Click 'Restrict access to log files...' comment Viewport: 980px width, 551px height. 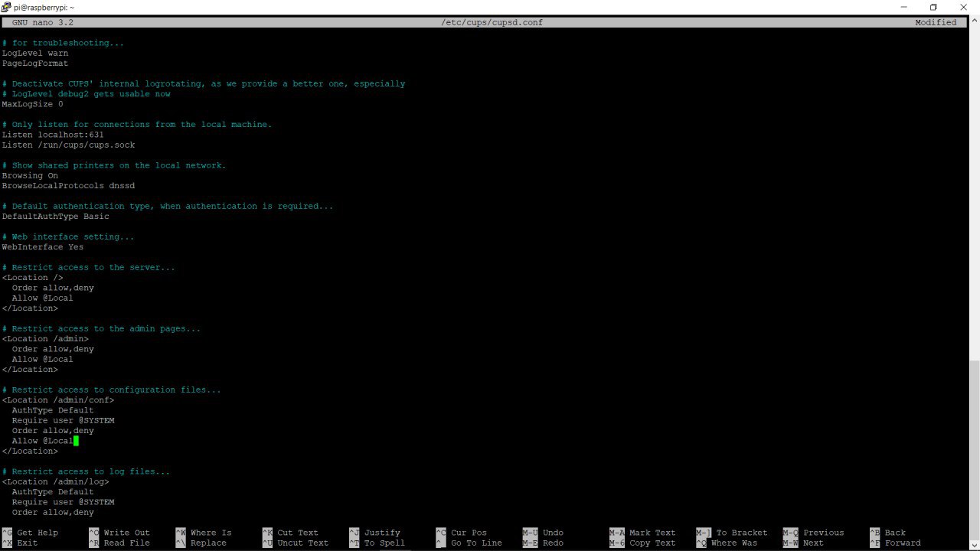tap(86, 472)
